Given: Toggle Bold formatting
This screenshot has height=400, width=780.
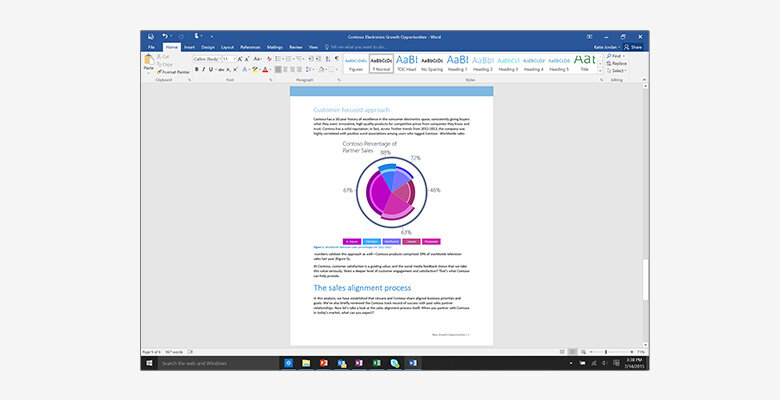Looking at the screenshot, I should 198,70.
